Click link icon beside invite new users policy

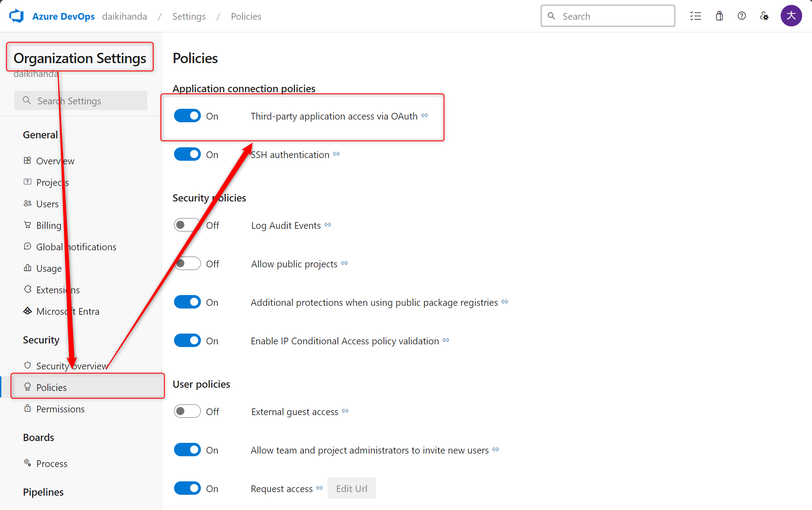496,450
